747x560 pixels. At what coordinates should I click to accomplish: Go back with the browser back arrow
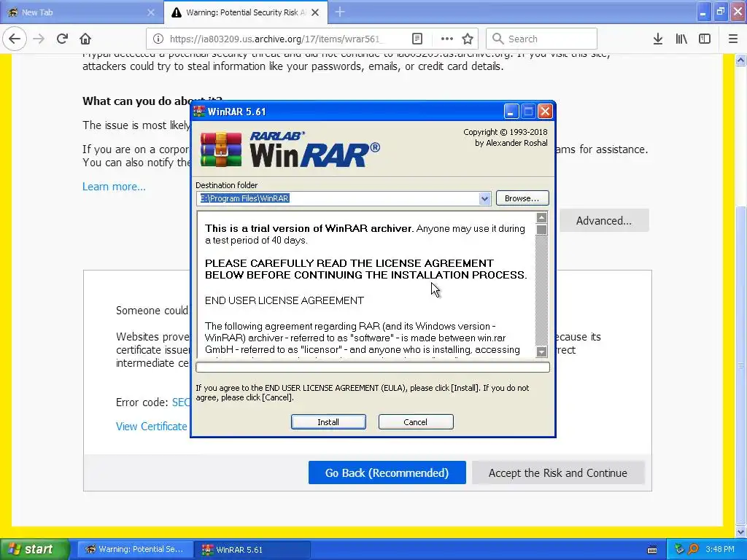coord(15,39)
